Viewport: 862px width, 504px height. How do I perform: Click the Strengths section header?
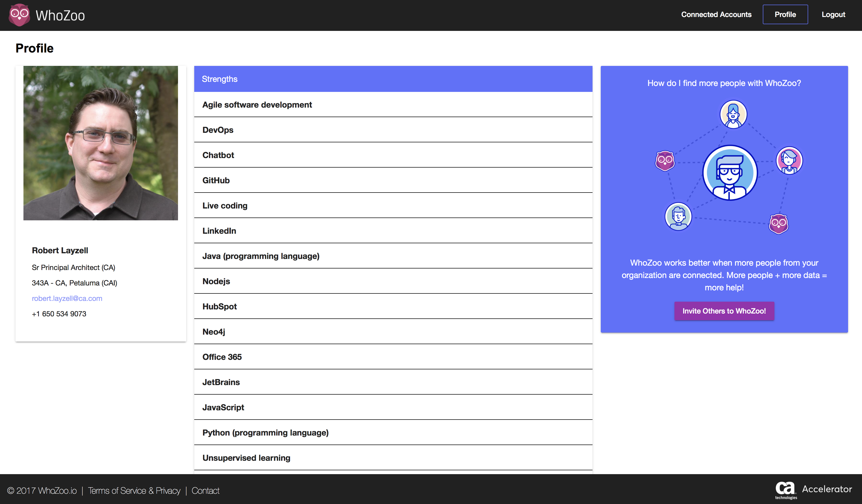393,79
